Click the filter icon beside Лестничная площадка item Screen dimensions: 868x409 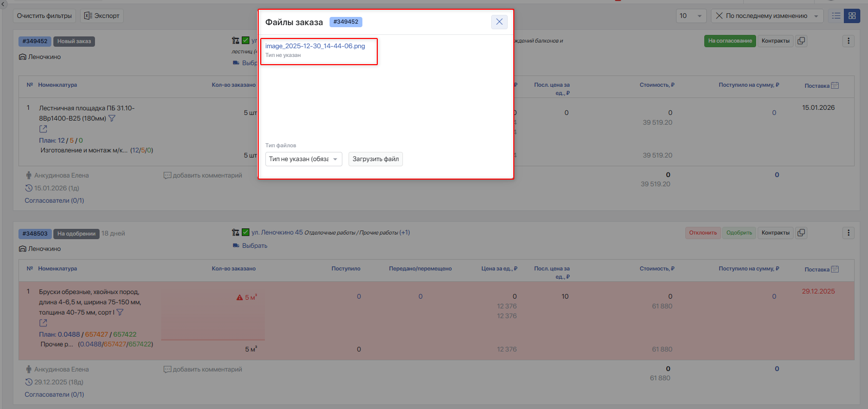coord(112,119)
